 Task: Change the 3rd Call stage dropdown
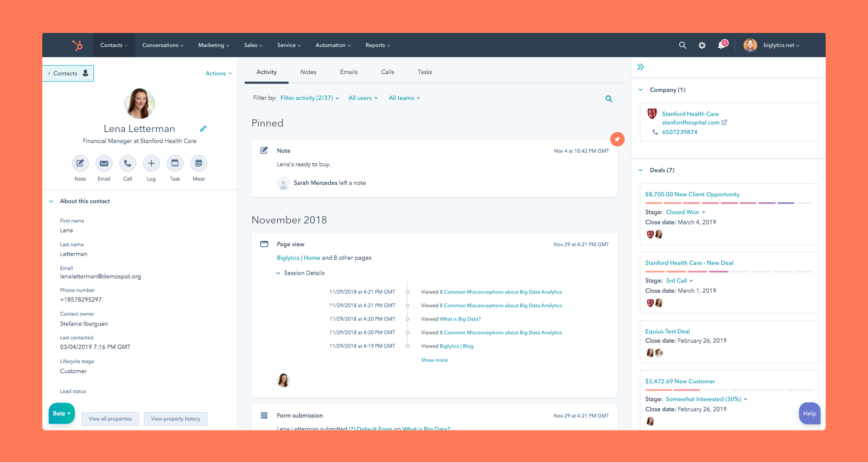coord(679,281)
